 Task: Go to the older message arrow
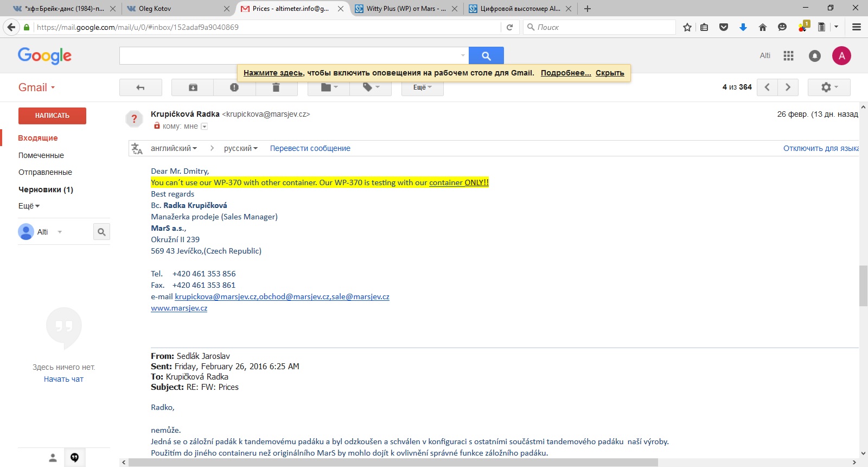click(788, 87)
